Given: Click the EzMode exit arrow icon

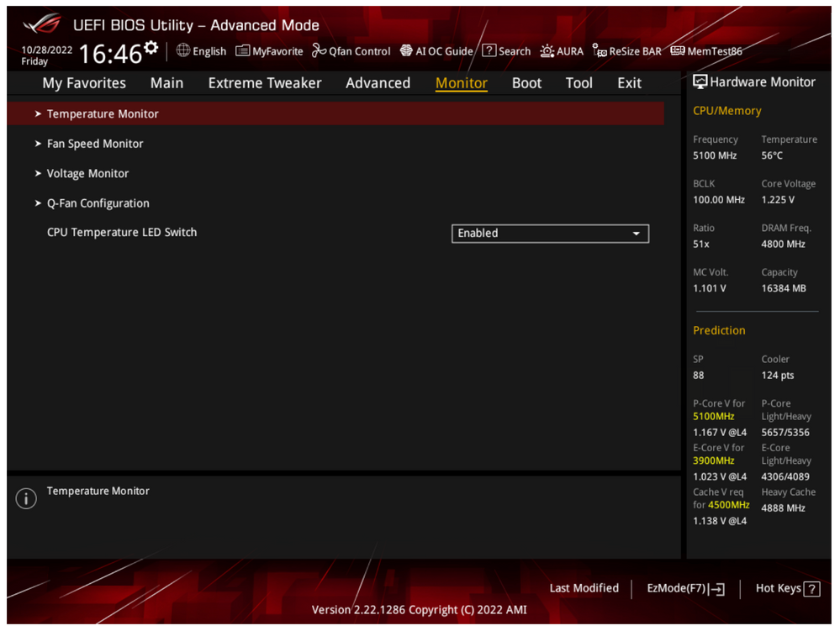Looking at the screenshot, I should click(716, 589).
